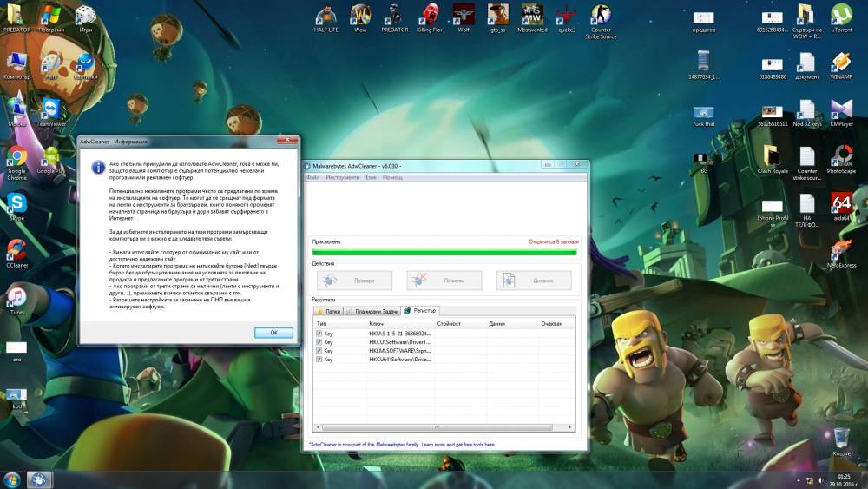Viewport: 868px width, 489px height.
Task: Select the документ file icon
Action: (x=807, y=65)
